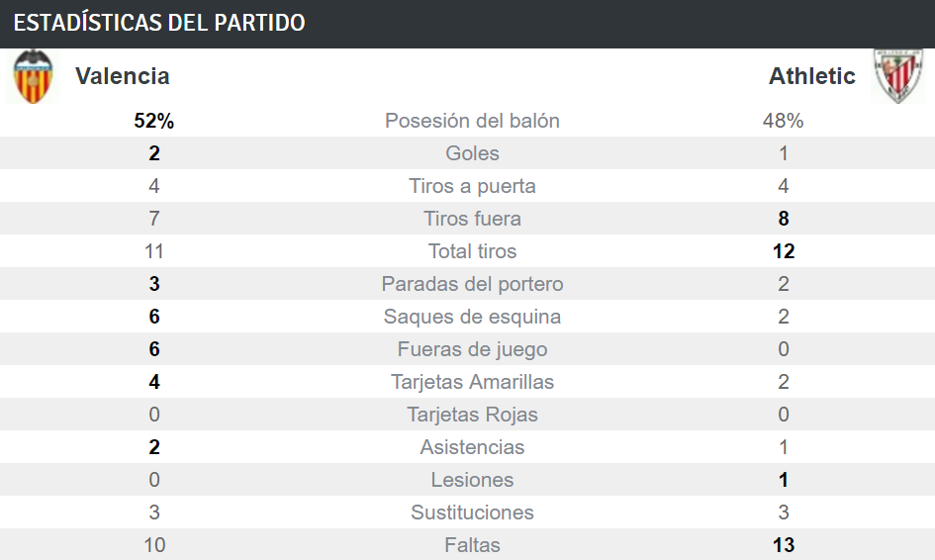The height and width of the screenshot is (560, 935).
Task: Click the Sustituciones row label
Action: (x=472, y=513)
